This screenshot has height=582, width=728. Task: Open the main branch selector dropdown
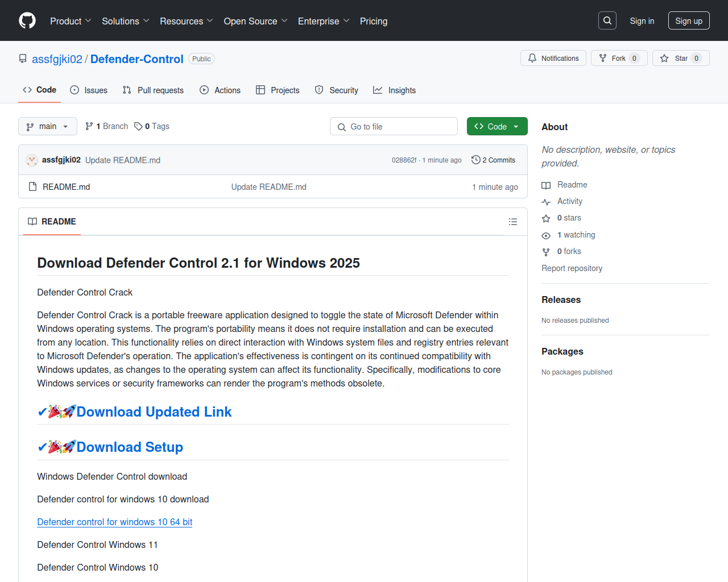(x=48, y=126)
